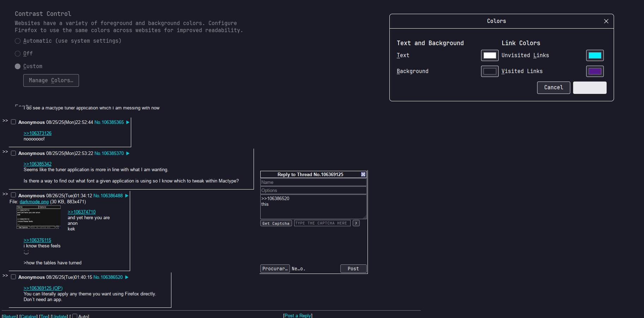Close the Reply to Thread quick reply box

(363, 174)
